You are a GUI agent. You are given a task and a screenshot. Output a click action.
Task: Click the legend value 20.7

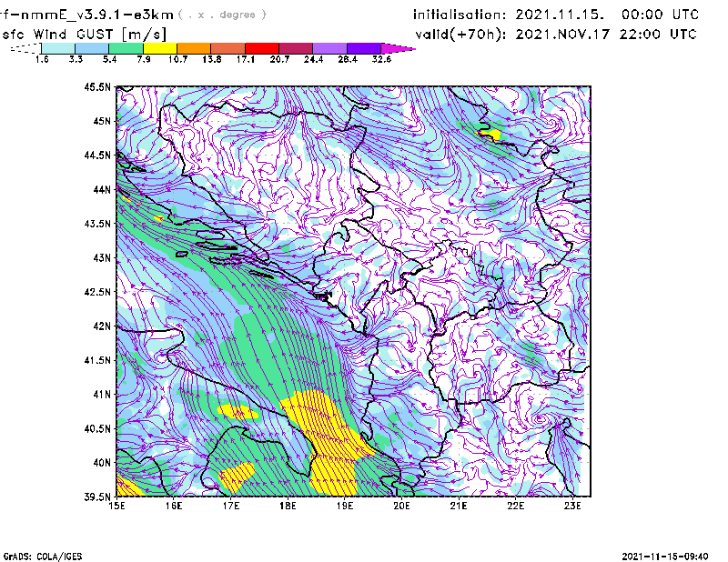279,59
